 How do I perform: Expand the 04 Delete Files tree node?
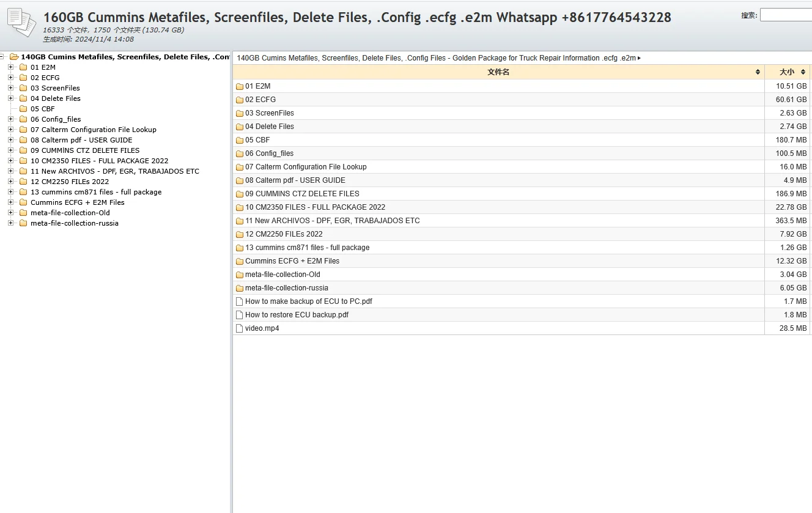(x=10, y=98)
